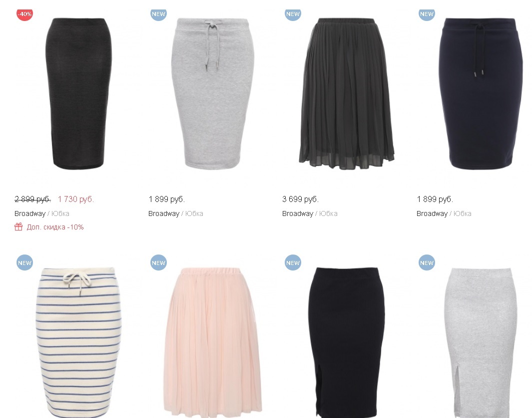Open the navy drawstring skirt photo

pyautogui.click(x=481, y=93)
